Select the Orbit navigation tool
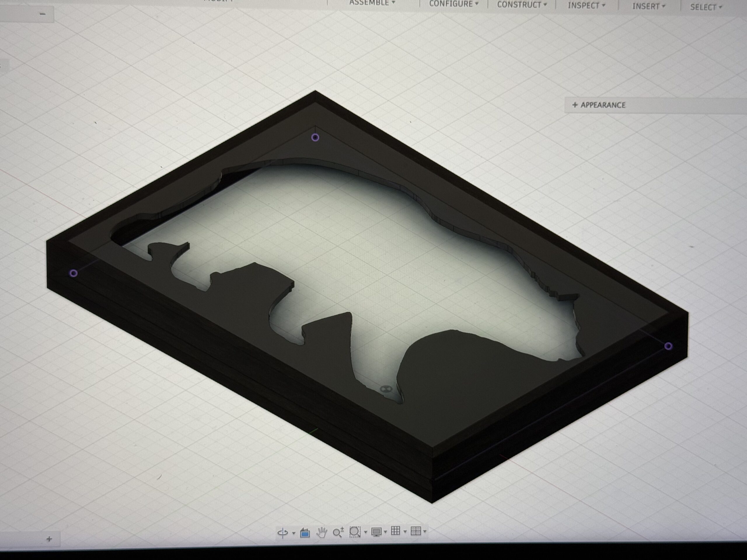 point(282,533)
